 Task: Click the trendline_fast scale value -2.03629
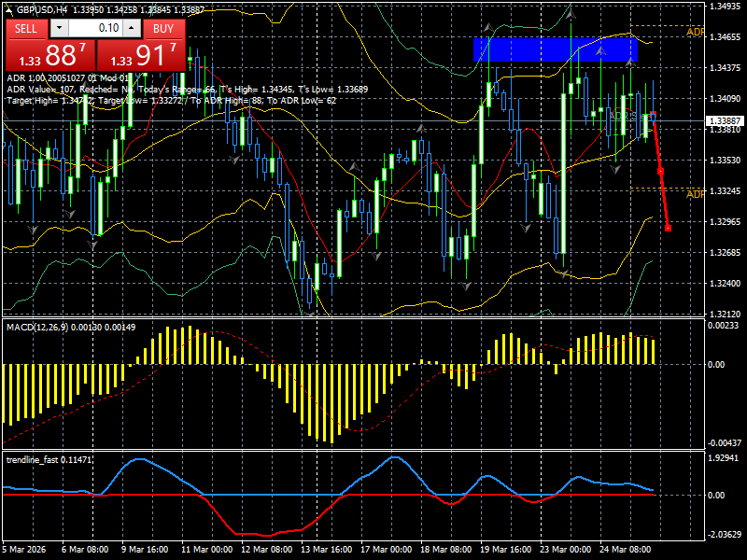tap(723, 535)
